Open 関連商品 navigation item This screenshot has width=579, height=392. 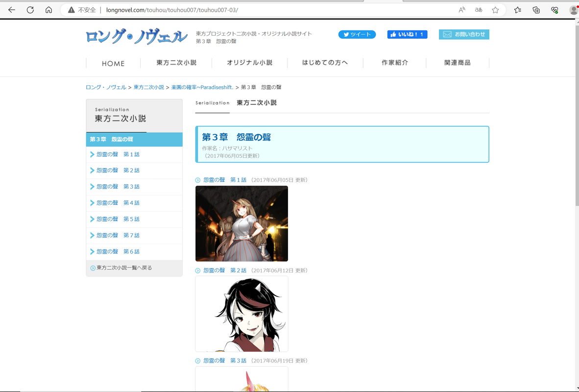pyautogui.click(x=458, y=63)
